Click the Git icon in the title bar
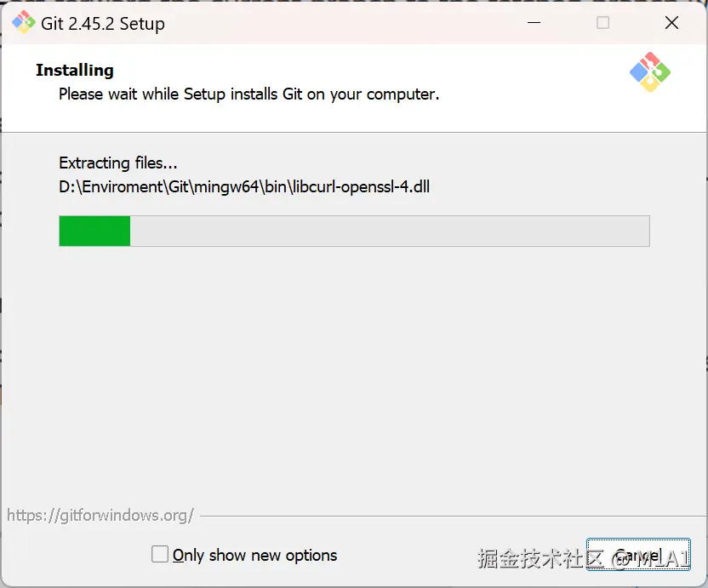 click(24, 23)
